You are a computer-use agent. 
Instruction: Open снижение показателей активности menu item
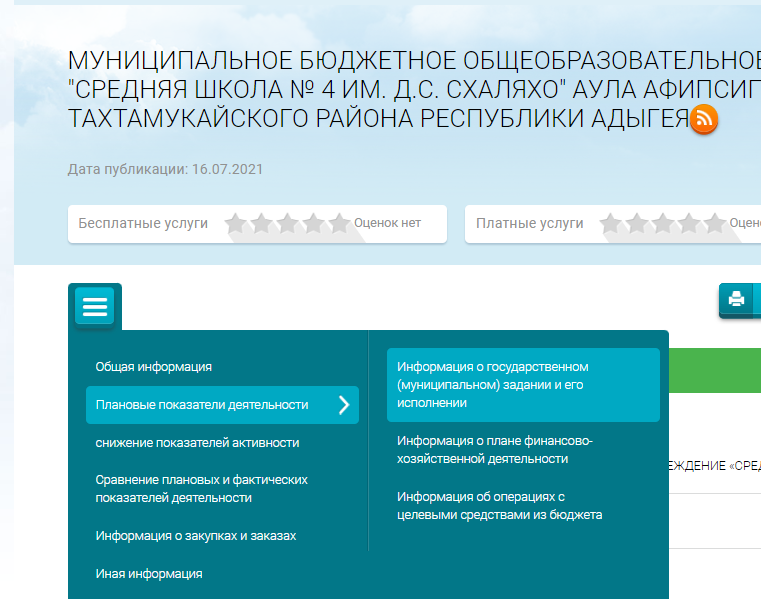tap(197, 443)
